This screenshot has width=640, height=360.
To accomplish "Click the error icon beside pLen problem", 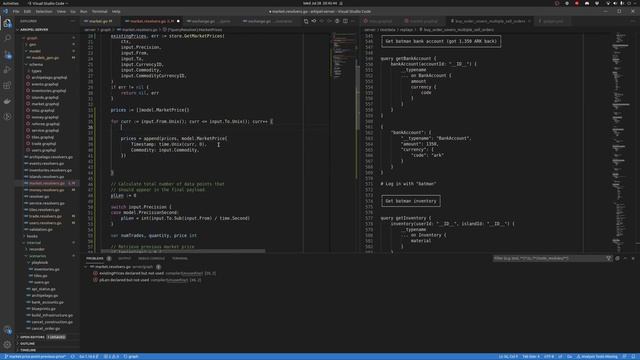I will click(96, 280).
